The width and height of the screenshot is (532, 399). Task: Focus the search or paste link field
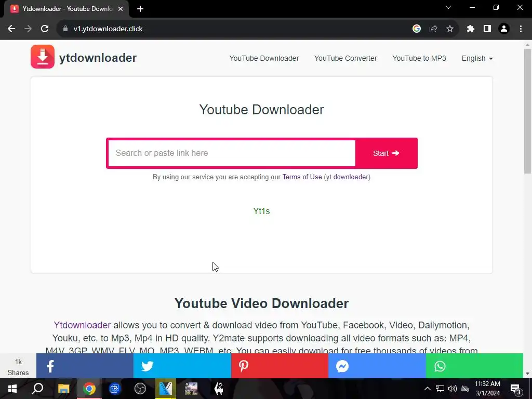coord(232,153)
